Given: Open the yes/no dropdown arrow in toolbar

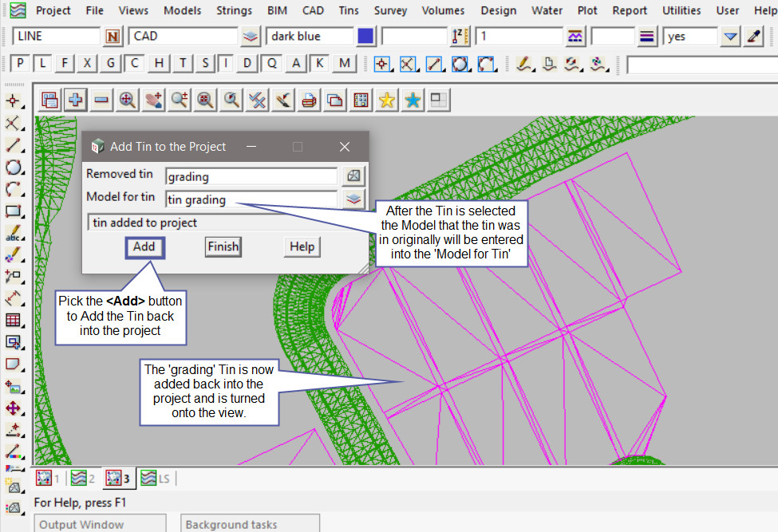Looking at the screenshot, I should click(730, 36).
